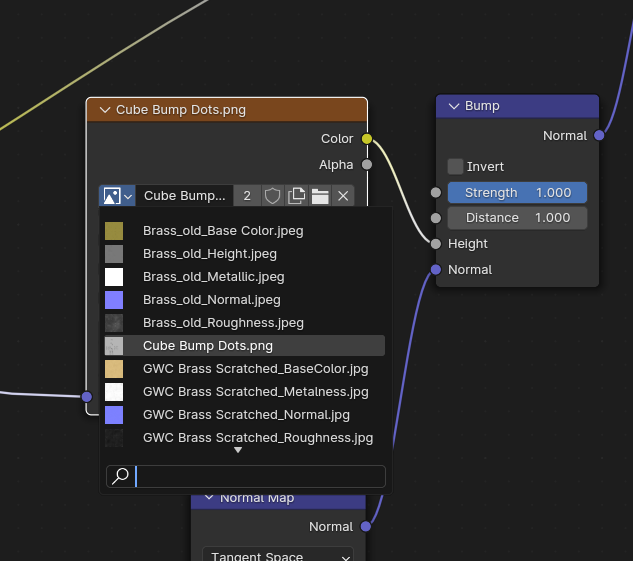
Task: Click the Cube Bump image name field
Action: click(184, 196)
